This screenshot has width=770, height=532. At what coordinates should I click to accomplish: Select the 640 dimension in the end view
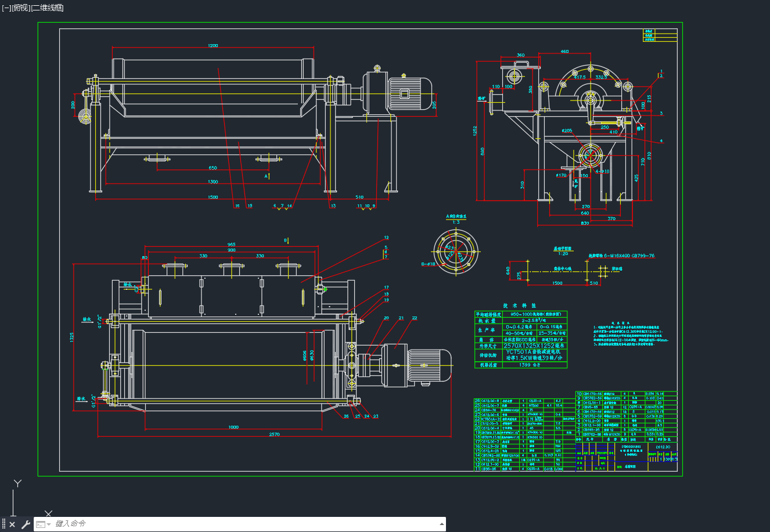[x=584, y=213]
